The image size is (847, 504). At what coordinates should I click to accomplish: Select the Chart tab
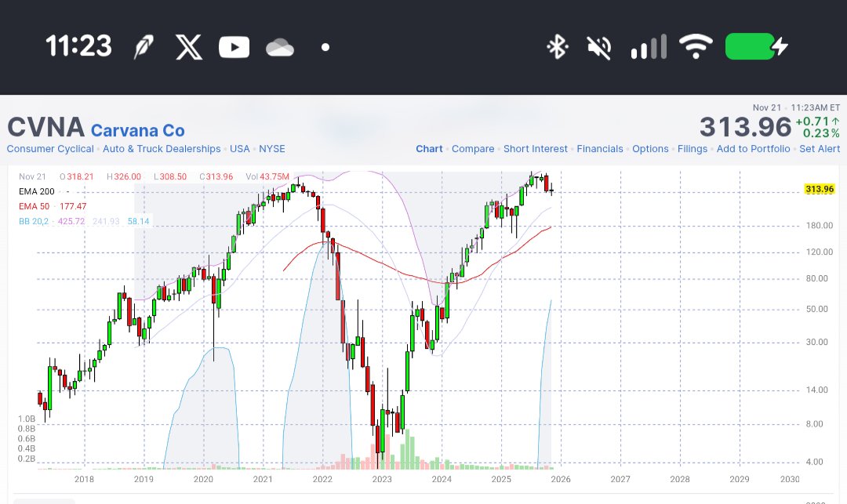(429, 149)
